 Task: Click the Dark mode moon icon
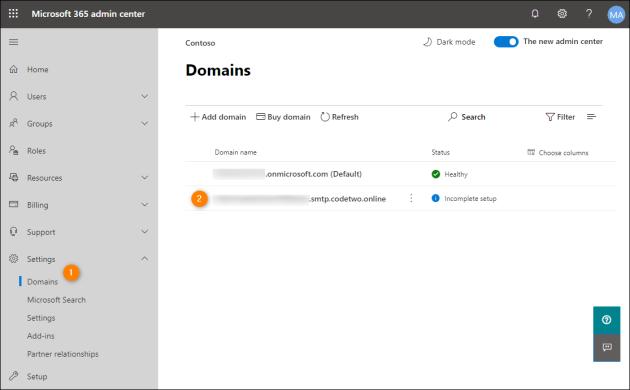pyautogui.click(x=428, y=42)
